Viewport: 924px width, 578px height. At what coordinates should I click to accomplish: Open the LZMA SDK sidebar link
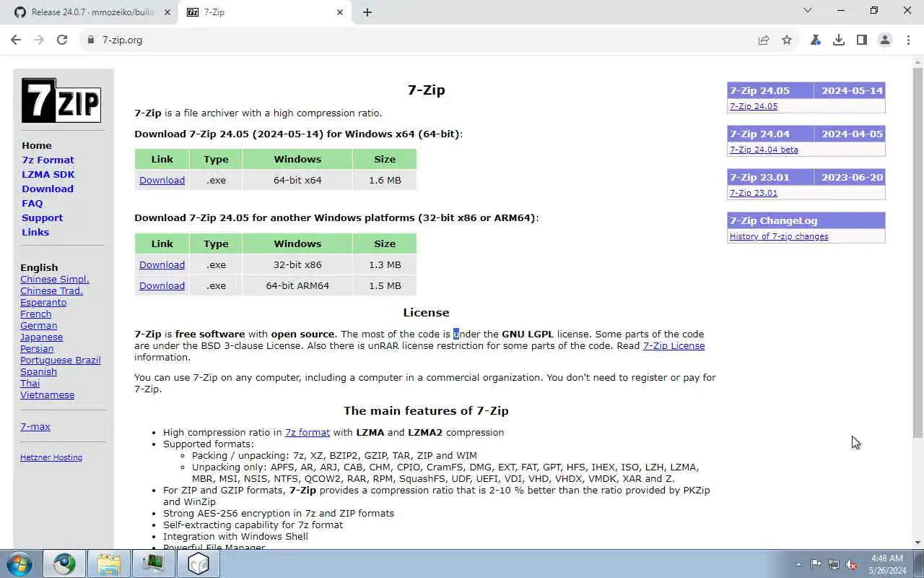[48, 174]
